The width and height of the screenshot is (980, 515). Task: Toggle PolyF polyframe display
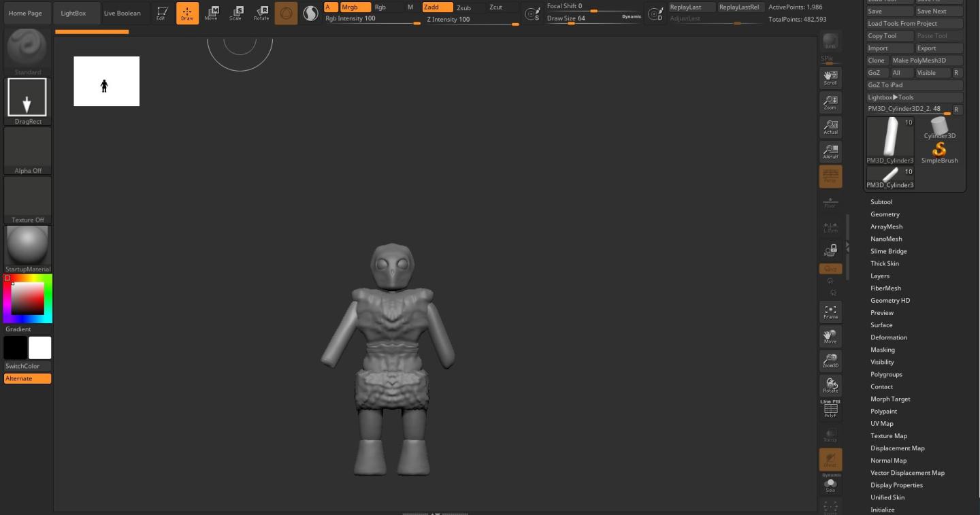coord(830,409)
